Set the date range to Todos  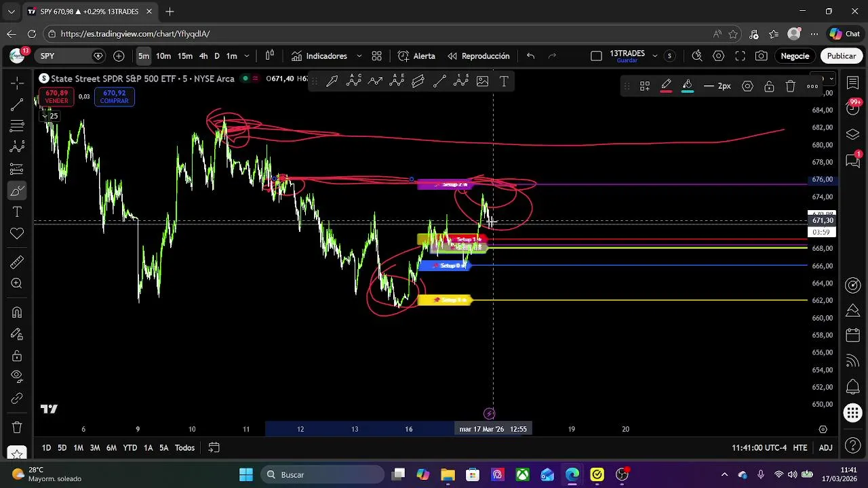point(184,448)
